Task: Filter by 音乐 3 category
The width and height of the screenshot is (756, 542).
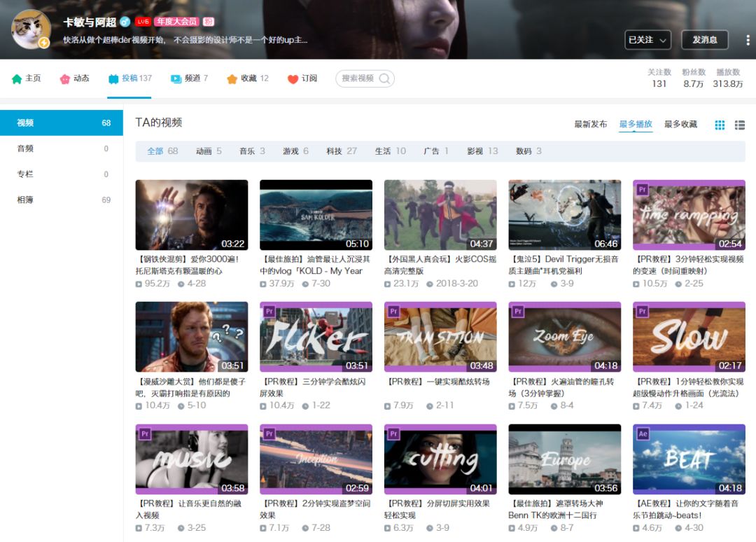Action: point(252,151)
